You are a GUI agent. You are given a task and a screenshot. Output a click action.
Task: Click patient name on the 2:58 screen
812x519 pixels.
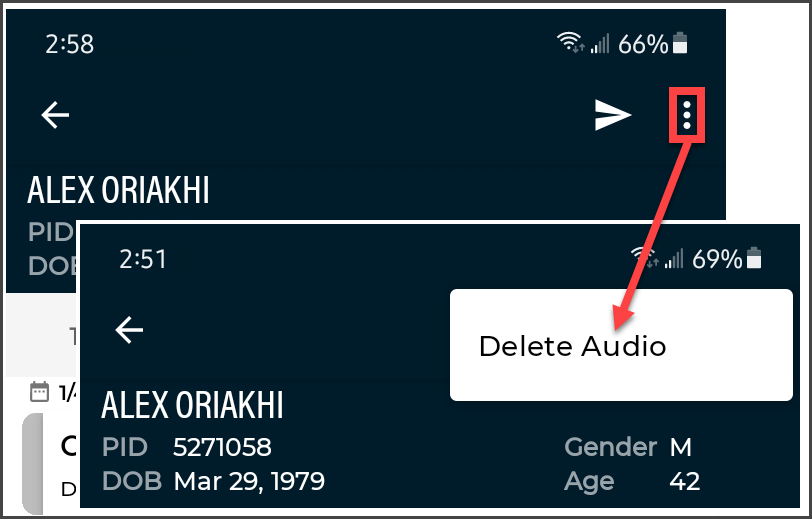click(x=118, y=190)
